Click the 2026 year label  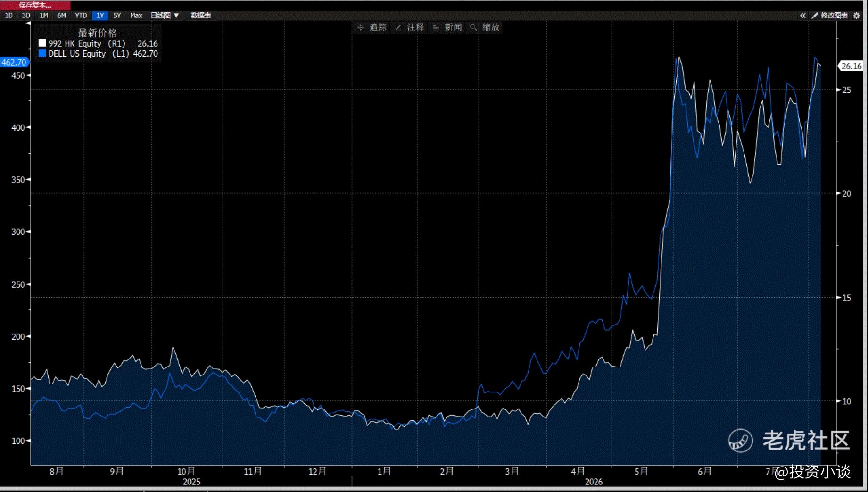[594, 482]
